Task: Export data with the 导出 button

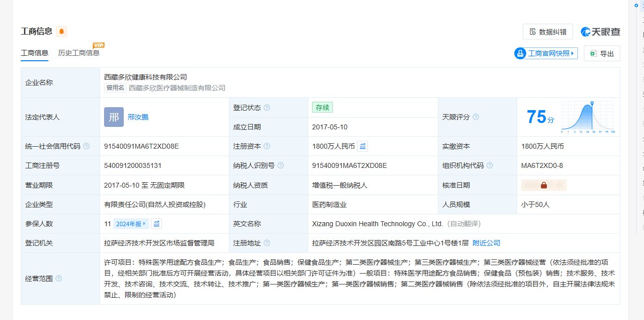Action: (x=602, y=53)
